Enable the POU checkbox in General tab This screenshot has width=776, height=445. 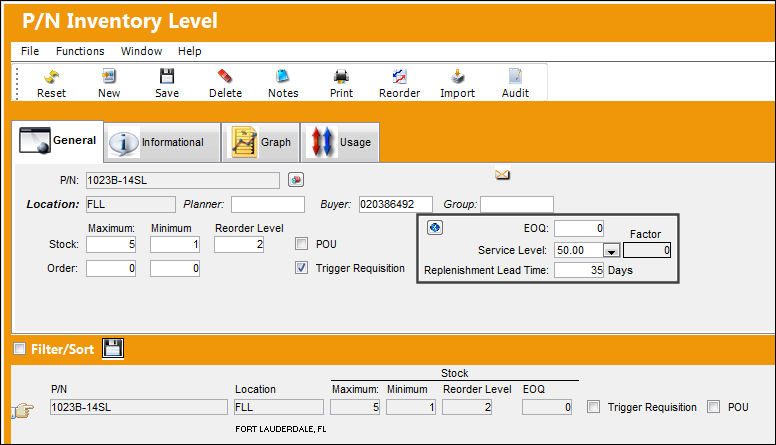click(301, 244)
